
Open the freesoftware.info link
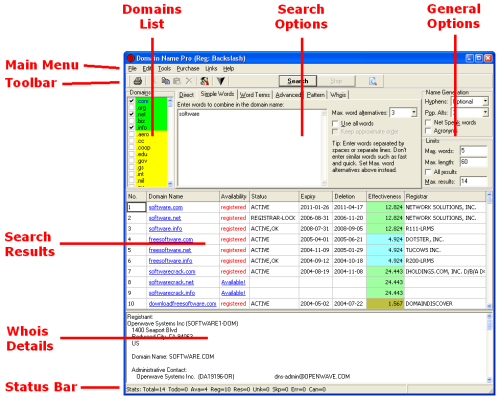[170, 261]
